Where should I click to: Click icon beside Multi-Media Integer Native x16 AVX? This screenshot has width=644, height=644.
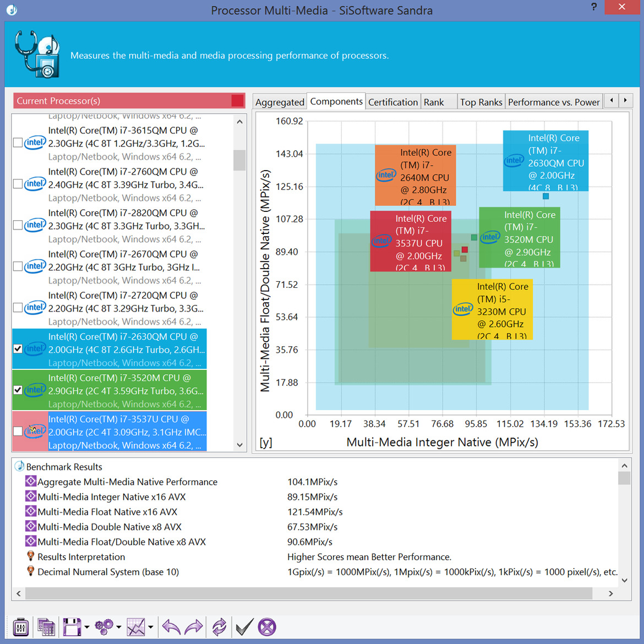(x=31, y=496)
